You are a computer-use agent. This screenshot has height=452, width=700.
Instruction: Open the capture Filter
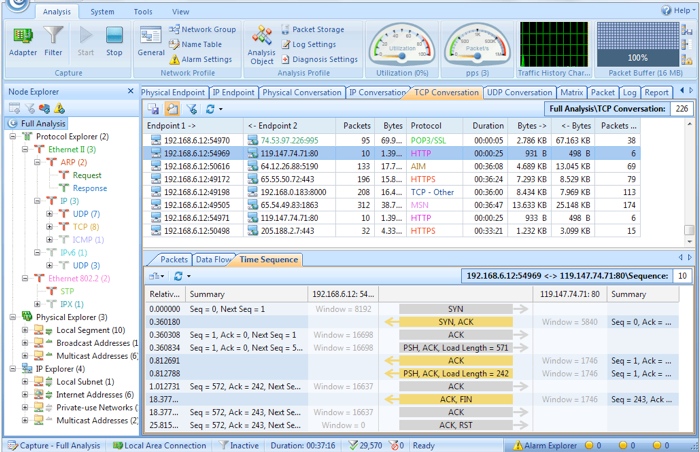53,41
